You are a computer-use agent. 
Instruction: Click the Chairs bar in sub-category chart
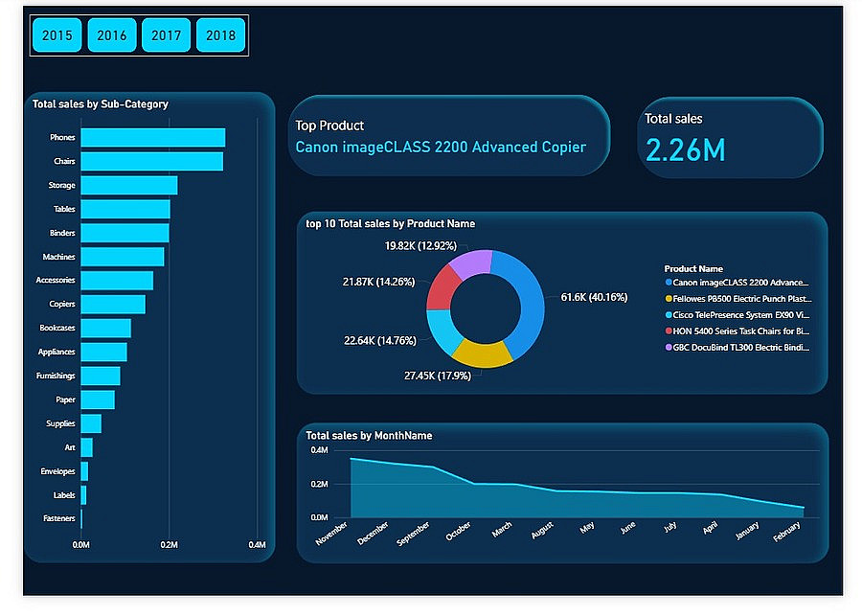(151, 161)
